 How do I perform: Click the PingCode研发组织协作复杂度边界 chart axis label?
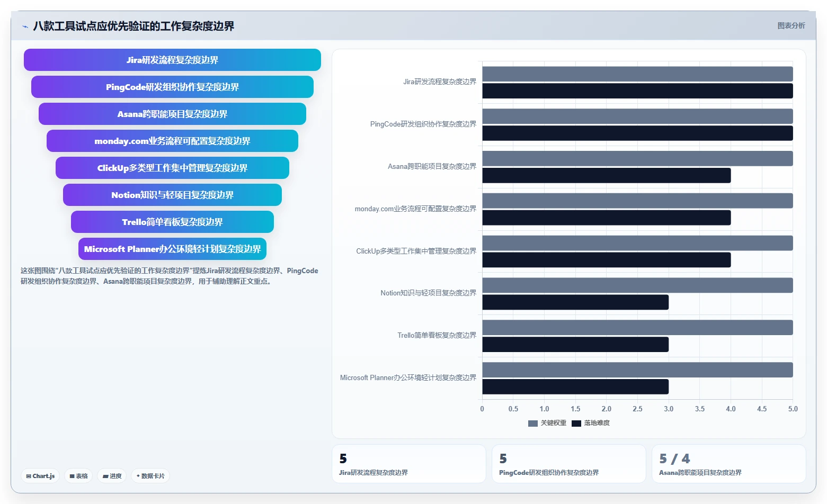pyautogui.click(x=423, y=124)
